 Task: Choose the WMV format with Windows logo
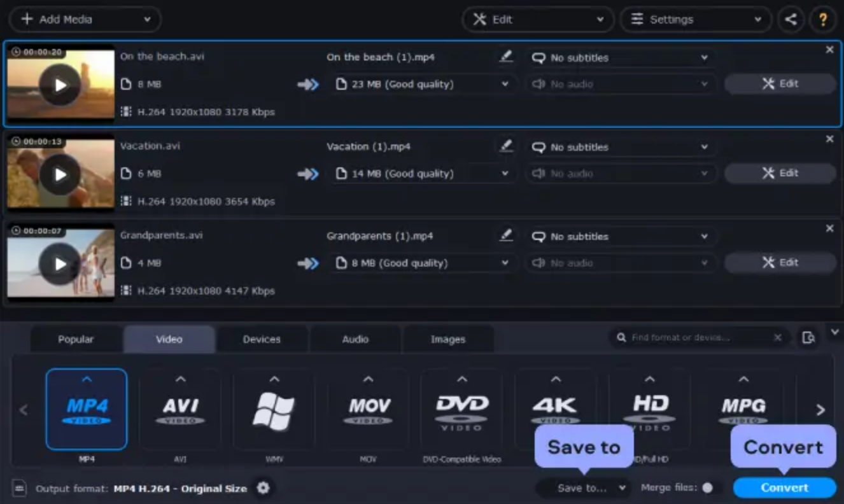pos(274,409)
